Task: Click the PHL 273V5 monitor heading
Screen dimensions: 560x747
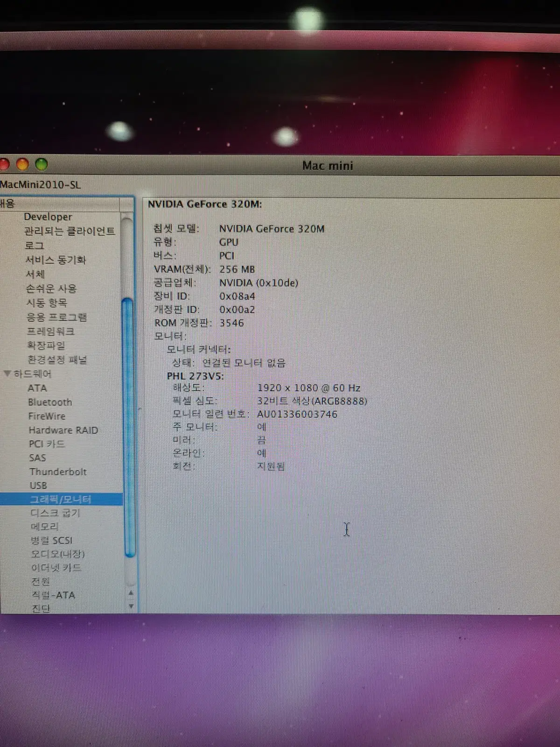Action: [196, 376]
